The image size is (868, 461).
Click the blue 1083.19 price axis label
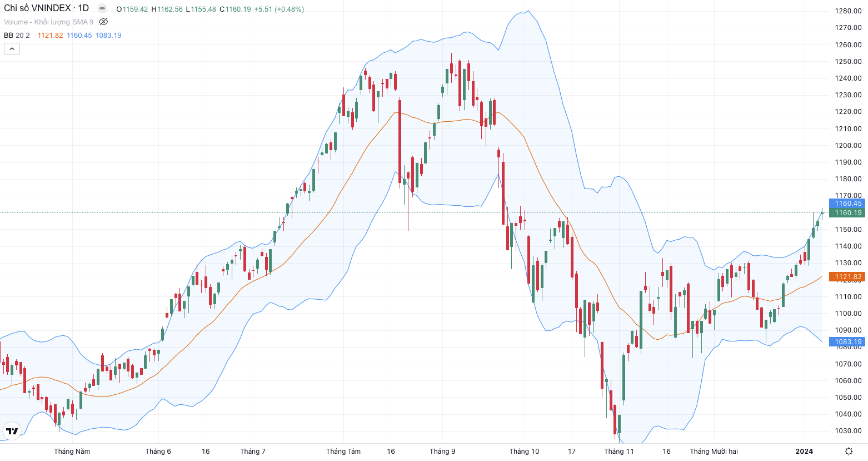[847, 343]
